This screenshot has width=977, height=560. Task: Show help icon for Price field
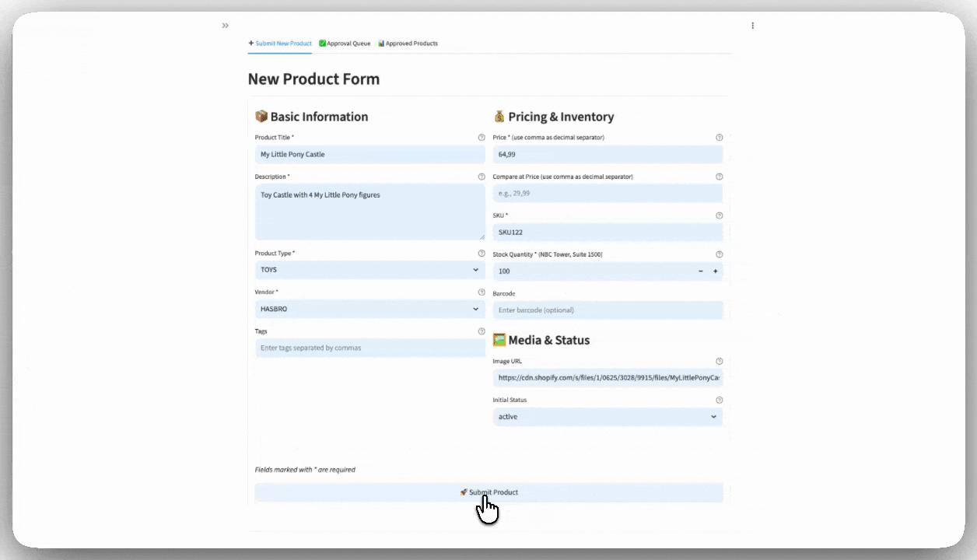point(719,138)
